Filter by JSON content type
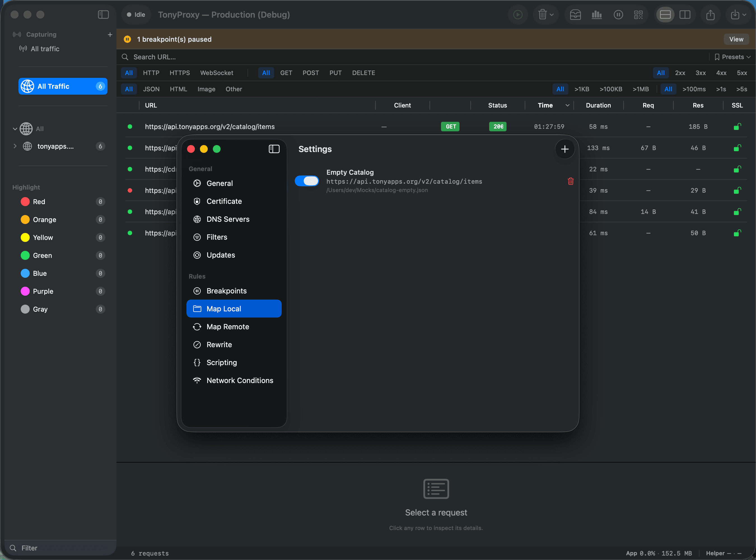The image size is (756, 560). pyautogui.click(x=151, y=89)
